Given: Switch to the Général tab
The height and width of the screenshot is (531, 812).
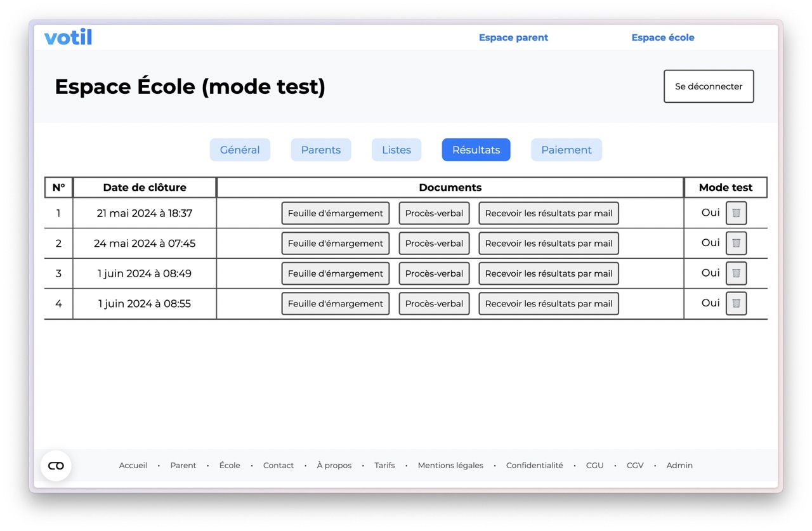Looking at the screenshot, I should [x=240, y=150].
